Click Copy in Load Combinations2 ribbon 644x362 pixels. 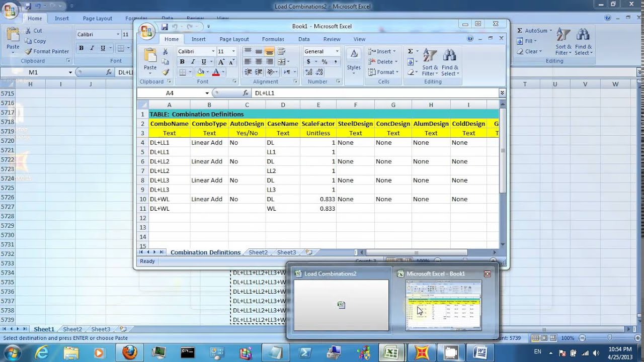pyautogui.click(x=35, y=41)
